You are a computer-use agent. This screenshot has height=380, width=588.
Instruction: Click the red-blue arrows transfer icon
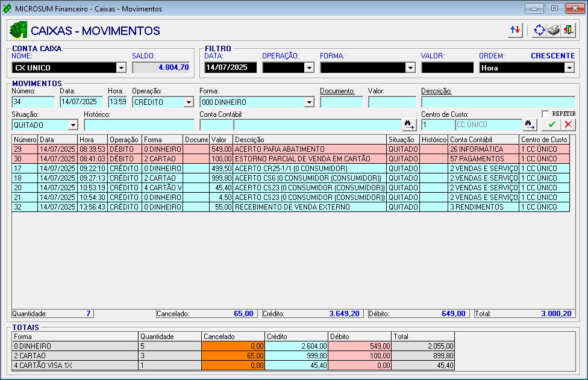point(515,30)
